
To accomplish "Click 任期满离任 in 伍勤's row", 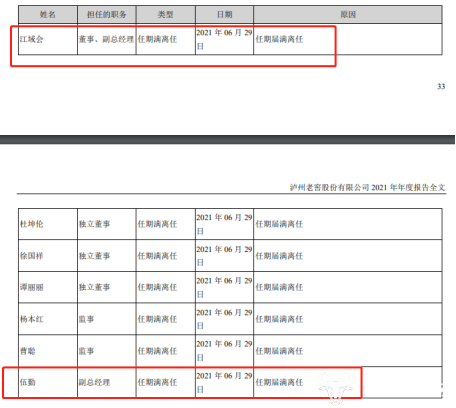I will point(157,382).
